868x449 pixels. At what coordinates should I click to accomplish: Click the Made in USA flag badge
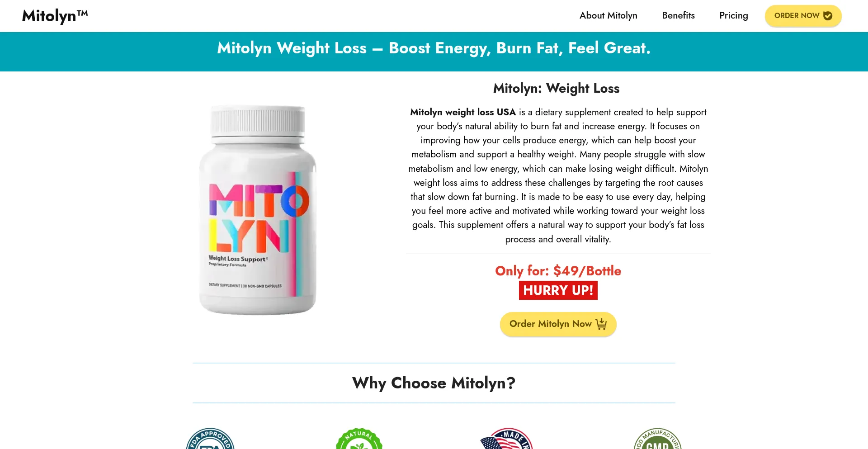[x=507, y=439]
